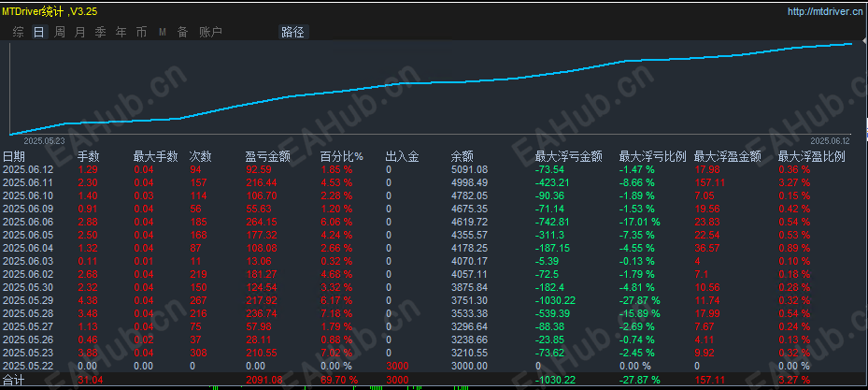The image size is (868, 390).
Task: Click the 盈亏金额 column header
Action: [x=268, y=157]
